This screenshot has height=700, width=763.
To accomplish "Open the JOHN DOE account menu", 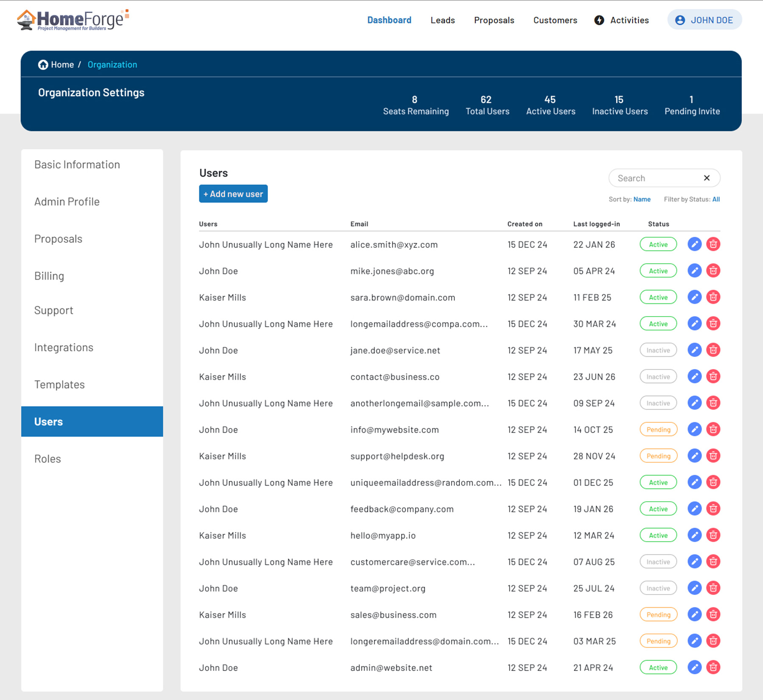I will click(705, 20).
